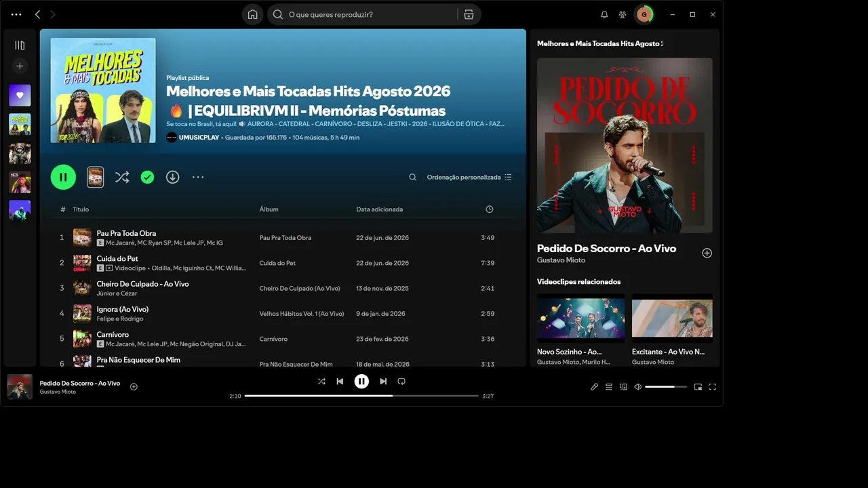Toggle the track preview thumbnail beside the pause button
The image size is (868, 488).
pos(96,177)
